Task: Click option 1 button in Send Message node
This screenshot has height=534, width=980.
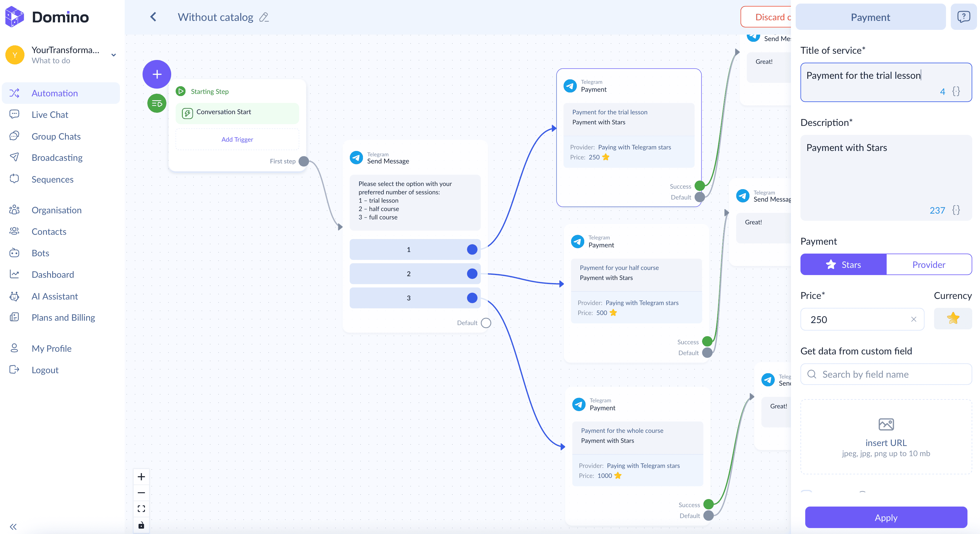Action: (x=415, y=249)
